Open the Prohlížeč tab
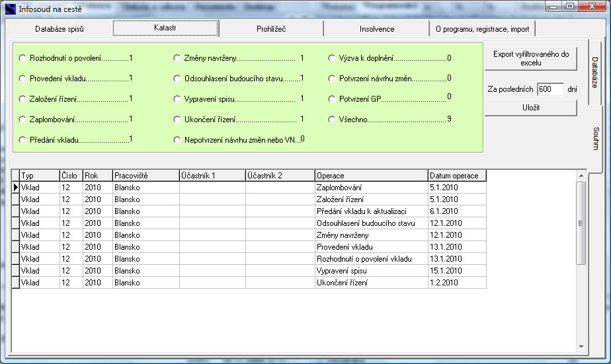Image resolution: width=611 pixels, height=364 pixels. point(271,29)
